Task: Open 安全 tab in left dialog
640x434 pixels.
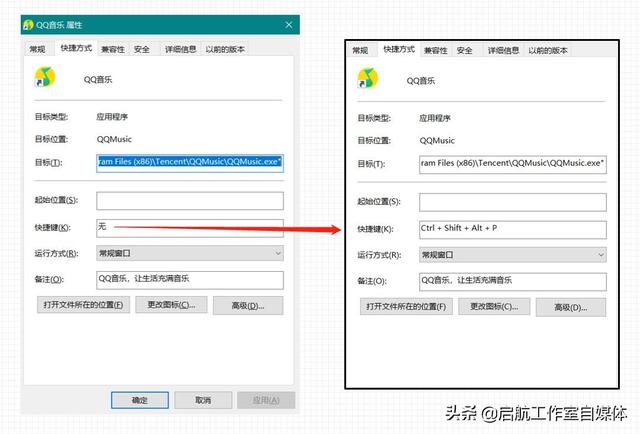Action: (142, 49)
